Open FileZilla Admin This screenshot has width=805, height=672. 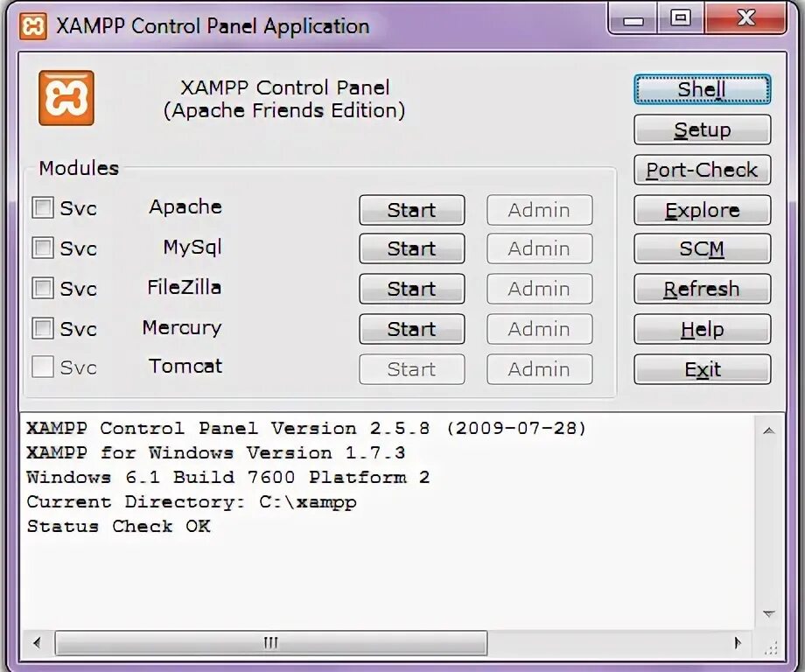click(540, 289)
